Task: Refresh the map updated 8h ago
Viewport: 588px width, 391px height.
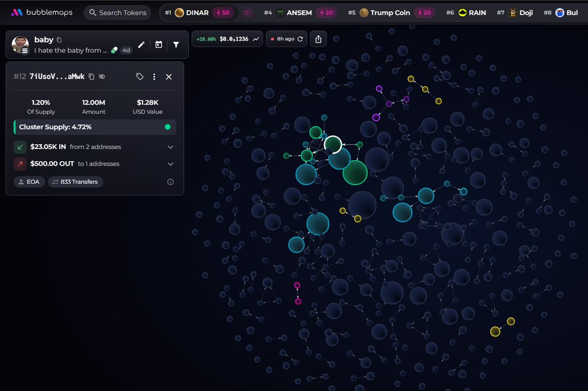Action: [300, 39]
